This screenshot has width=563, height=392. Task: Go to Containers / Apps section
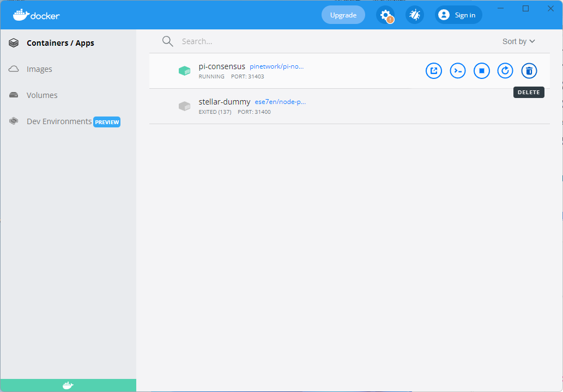click(60, 43)
